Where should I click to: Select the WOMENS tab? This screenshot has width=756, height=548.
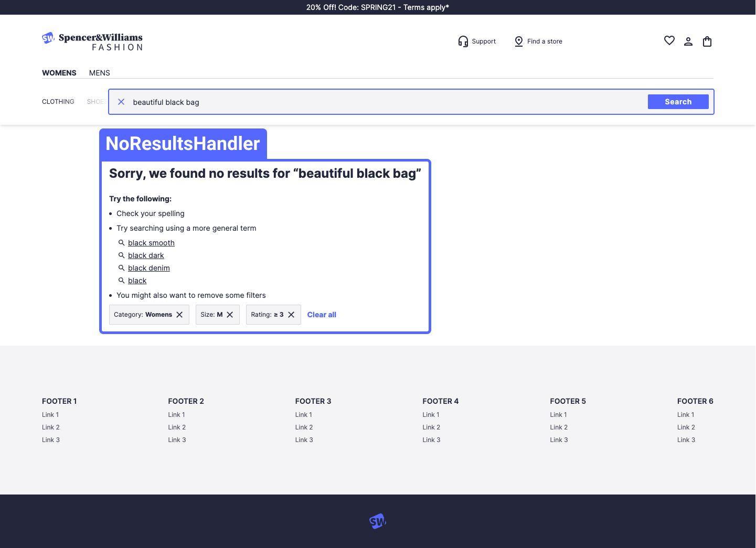click(x=59, y=73)
